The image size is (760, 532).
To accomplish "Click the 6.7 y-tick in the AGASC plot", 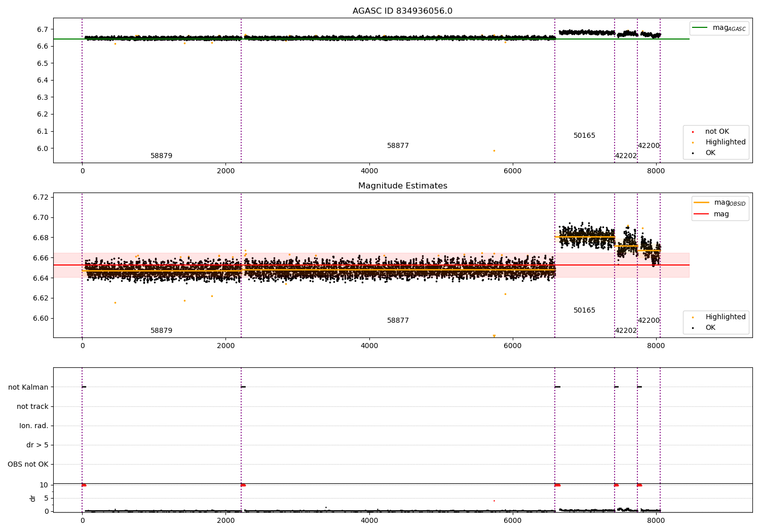I will [x=43, y=29].
